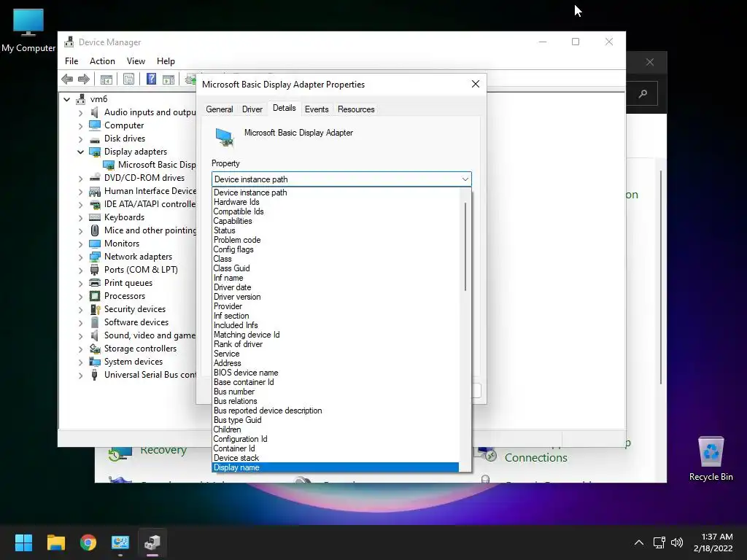Click the Device Manager taskbar icon
This screenshot has width=747, height=560.
[152, 542]
